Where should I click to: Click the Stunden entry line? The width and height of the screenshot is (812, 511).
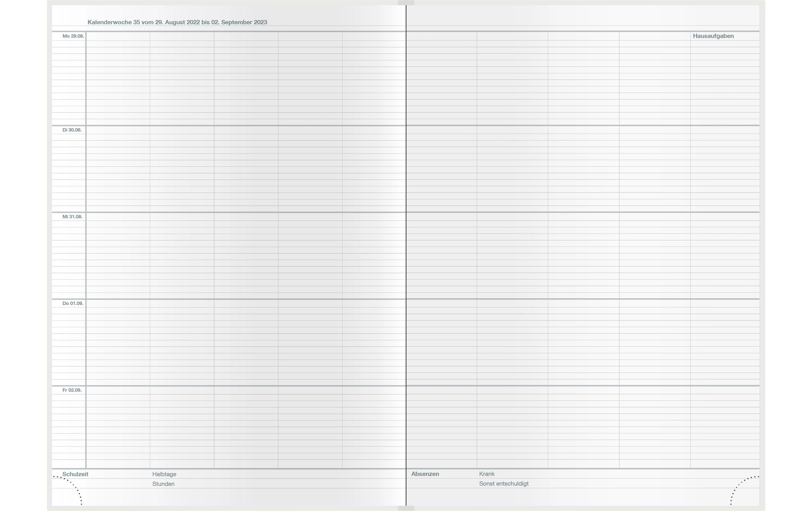click(x=278, y=484)
